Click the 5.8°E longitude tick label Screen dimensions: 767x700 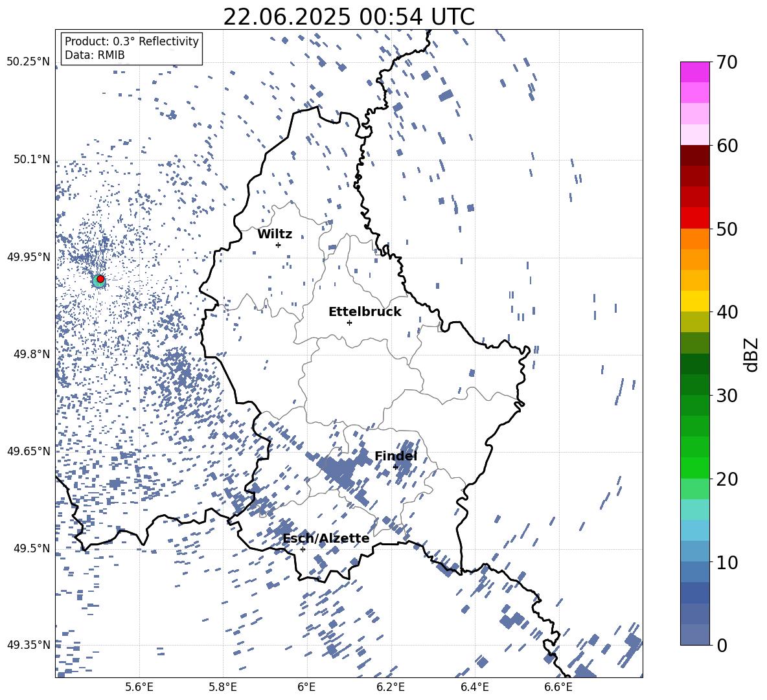[223, 687]
